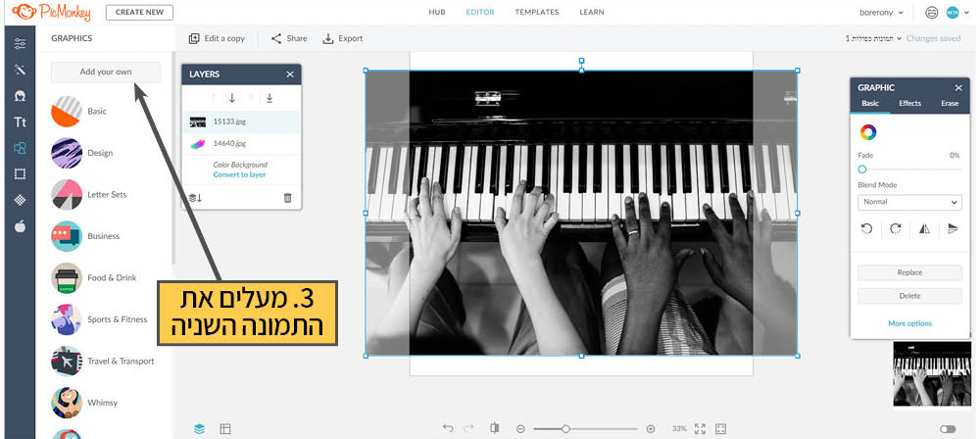Flip the graphic horizontally
Screen dimensions: 980x439
click(x=923, y=228)
